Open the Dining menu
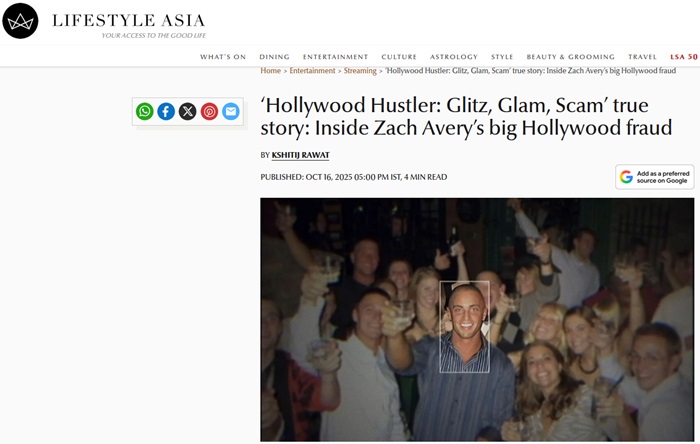This screenshot has height=444, width=700. click(x=275, y=57)
